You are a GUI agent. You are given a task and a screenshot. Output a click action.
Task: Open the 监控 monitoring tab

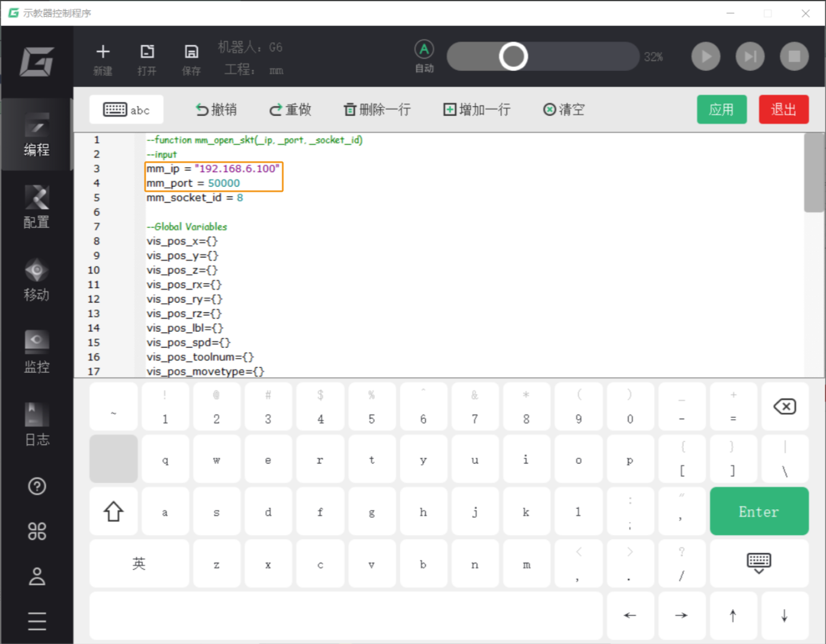coord(37,351)
